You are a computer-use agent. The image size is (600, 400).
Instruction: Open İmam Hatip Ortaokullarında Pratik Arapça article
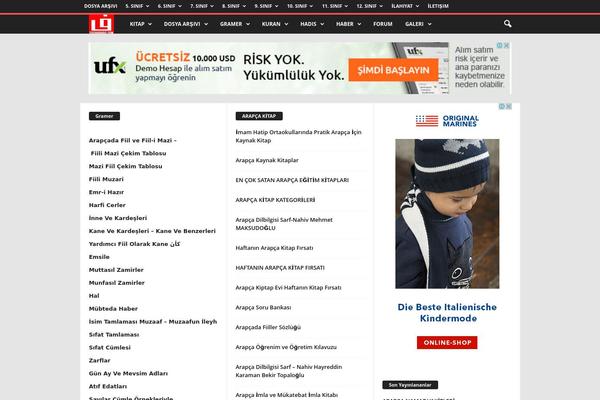coord(298,136)
